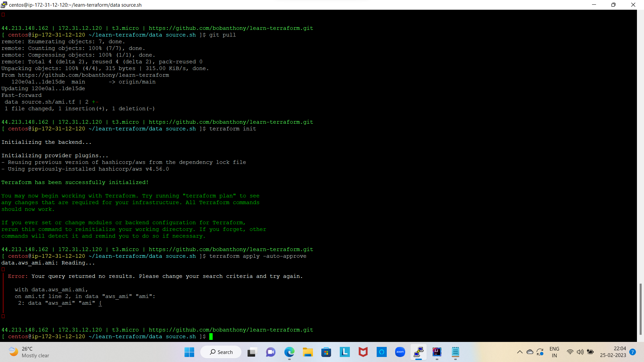Click the Windows Search bar
This screenshot has width=644, height=362.
point(221,352)
